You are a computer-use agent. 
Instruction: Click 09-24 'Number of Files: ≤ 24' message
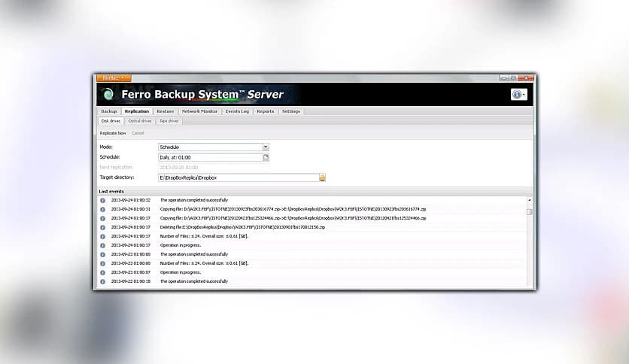click(x=204, y=236)
